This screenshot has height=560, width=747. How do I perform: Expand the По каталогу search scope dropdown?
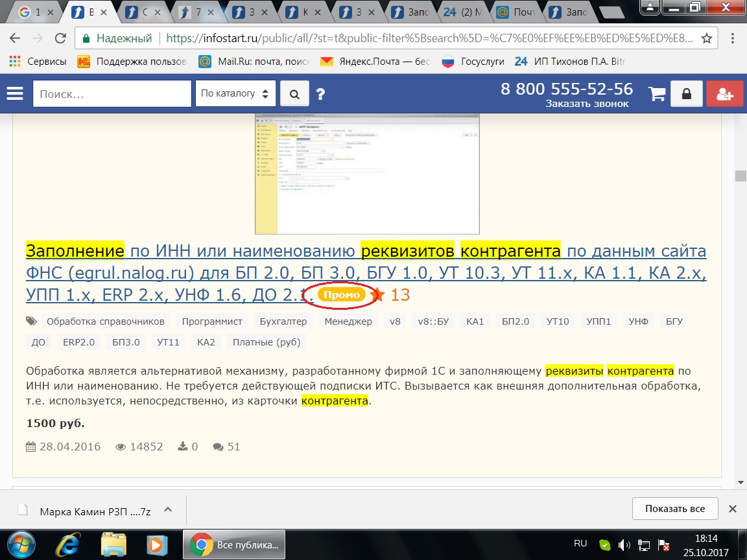point(235,94)
